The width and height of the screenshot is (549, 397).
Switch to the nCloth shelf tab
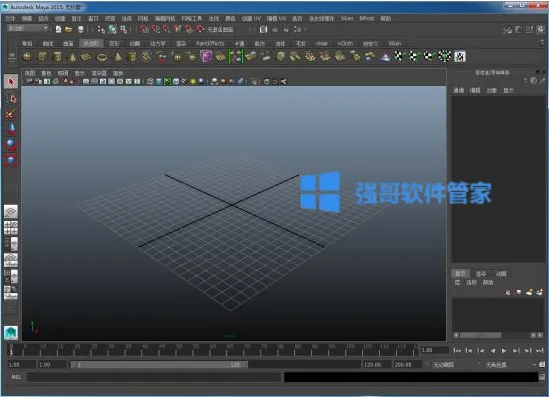[x=345, y=43]
